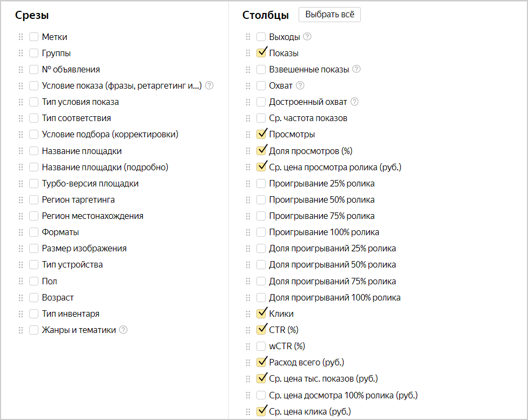Check the wCTR (%) checkbox

261,346
